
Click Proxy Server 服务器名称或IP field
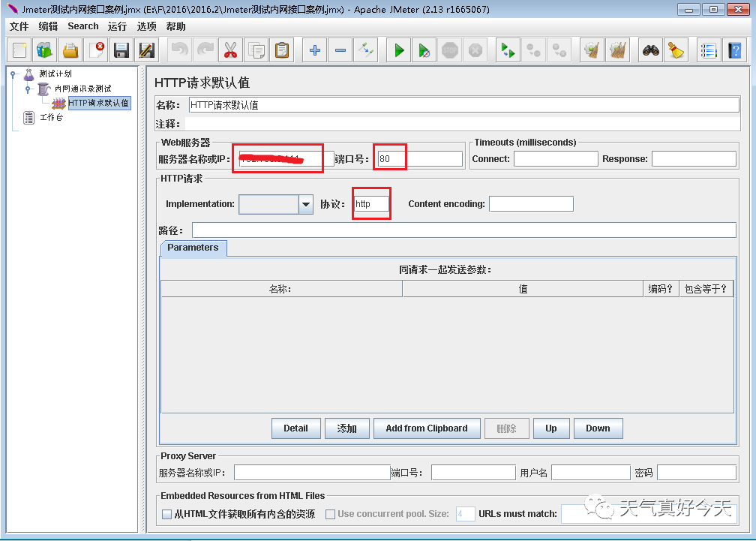[x=312, y=473]
